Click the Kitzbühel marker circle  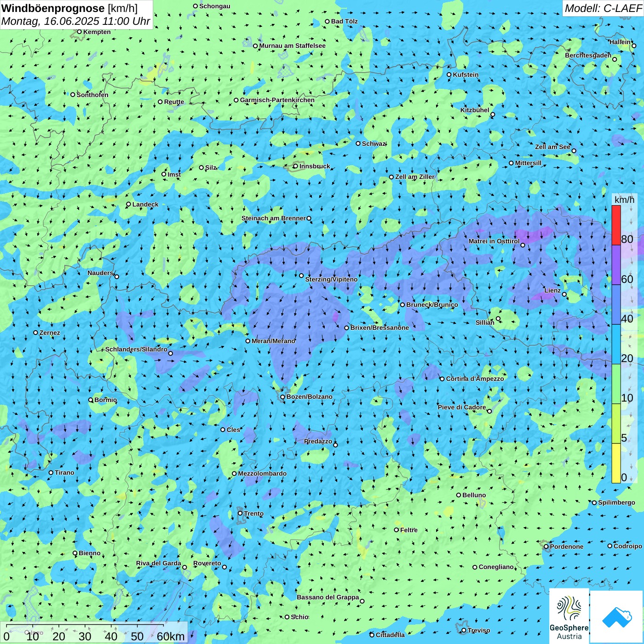(493, 115)
